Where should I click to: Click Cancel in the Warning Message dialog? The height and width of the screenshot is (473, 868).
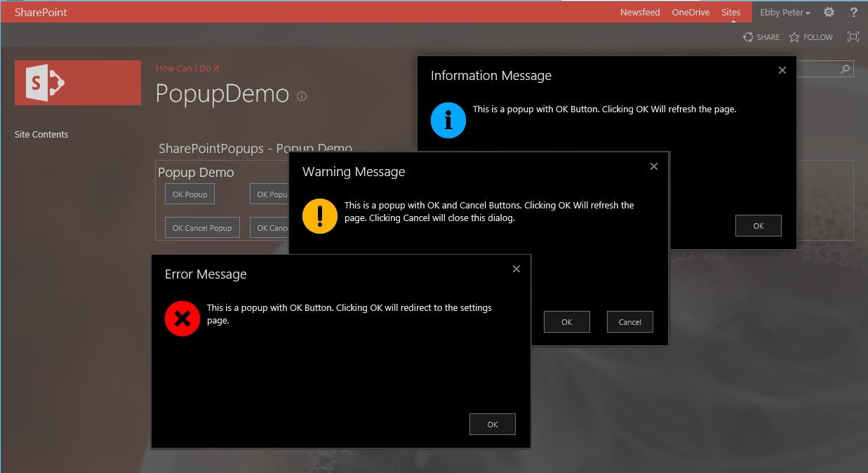click(629, 321)
